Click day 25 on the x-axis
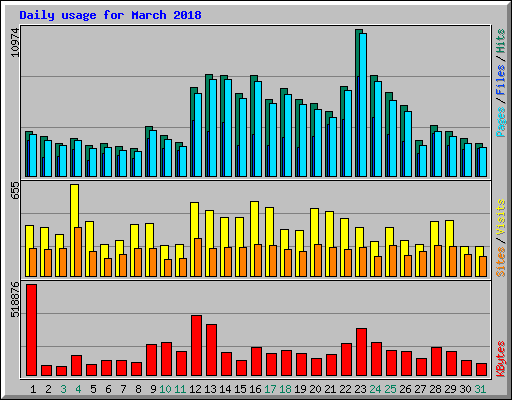The width and height of the screenshot is (512, 400). coord(390,389)
